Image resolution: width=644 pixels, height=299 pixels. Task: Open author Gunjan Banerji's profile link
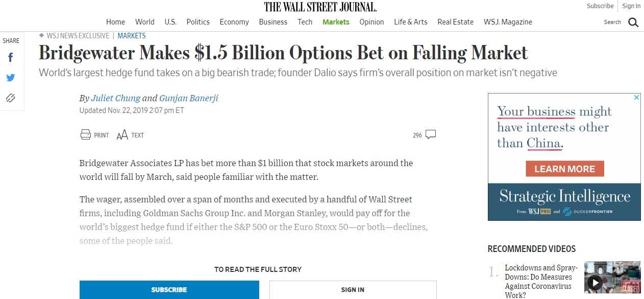188,98
